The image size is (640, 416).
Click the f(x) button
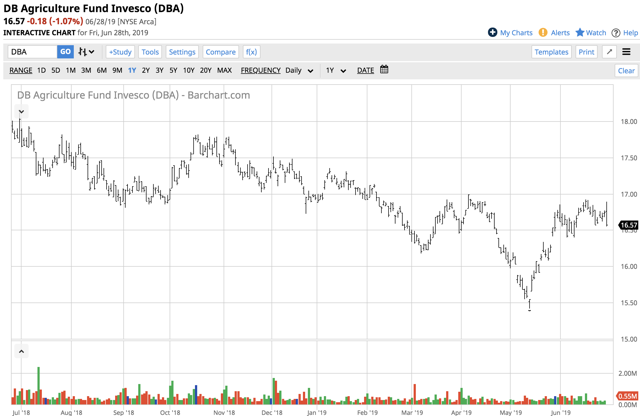point(251,52)
